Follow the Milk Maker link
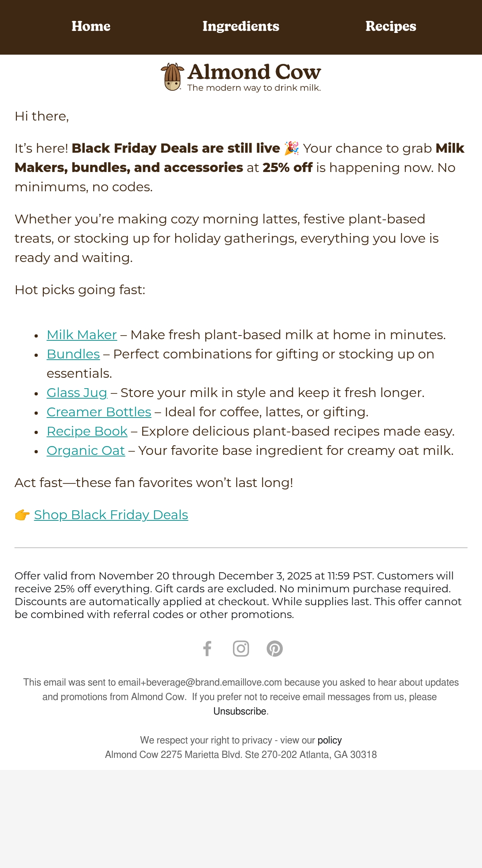 click(82, 335)
